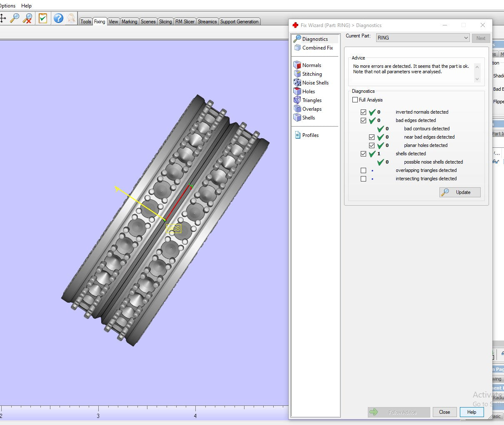Open Profiles in Fix Wizard sidebar
This screenshot has width=504, height=425.
[x=310, y=135]
